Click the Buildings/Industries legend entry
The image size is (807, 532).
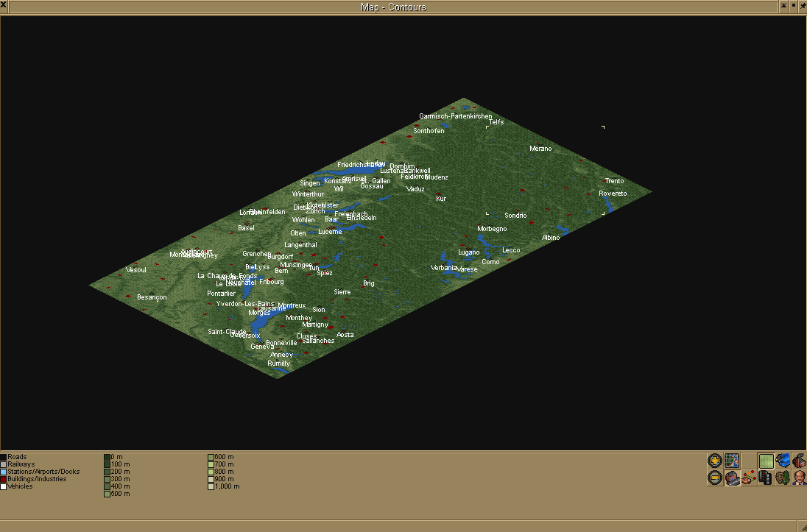[33, 479]
